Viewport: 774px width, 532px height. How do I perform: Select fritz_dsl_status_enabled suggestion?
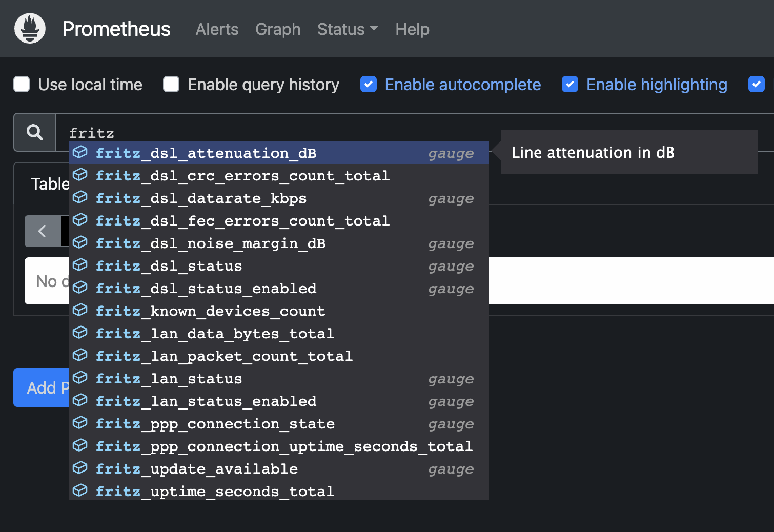279,288
